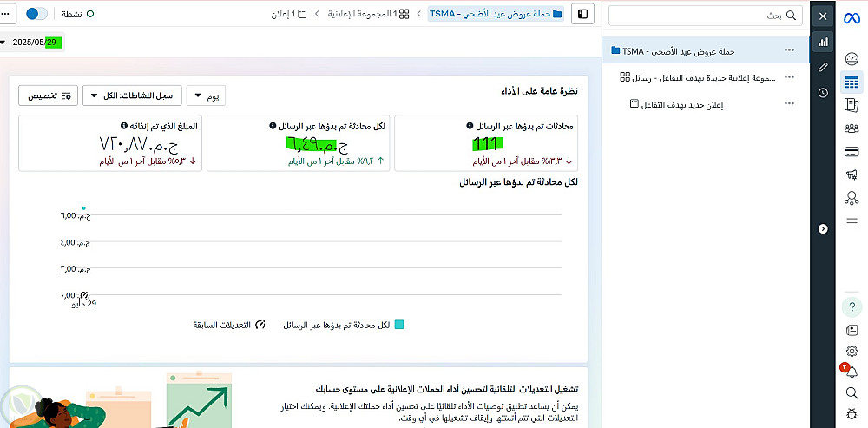
Task: Click the teal legend swatch for لكل محادثة
Action: click(398, 325)
